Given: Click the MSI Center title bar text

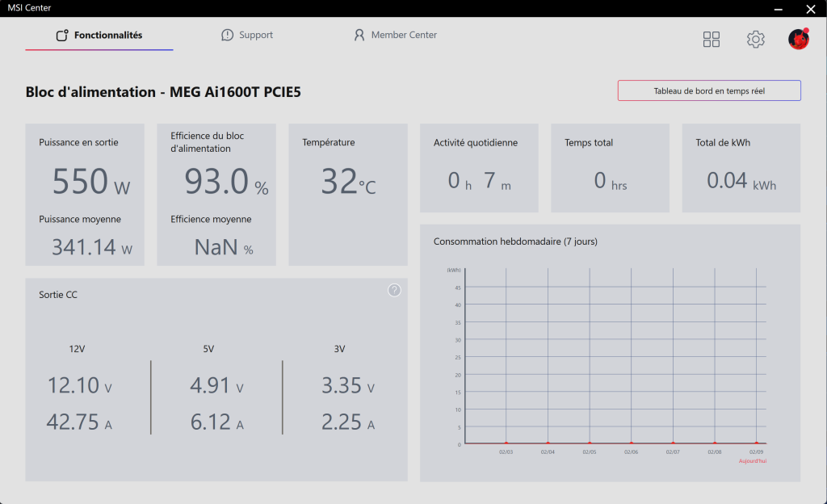Looking at the screenshot, I should click(29, 8).
